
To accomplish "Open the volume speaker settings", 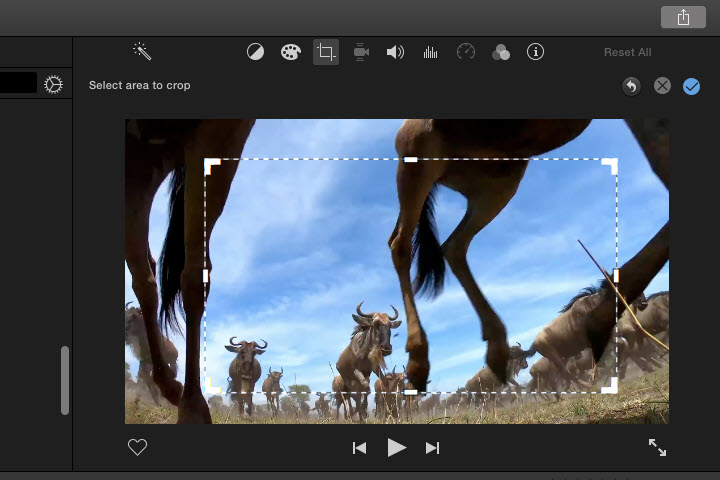I will 395,52.
